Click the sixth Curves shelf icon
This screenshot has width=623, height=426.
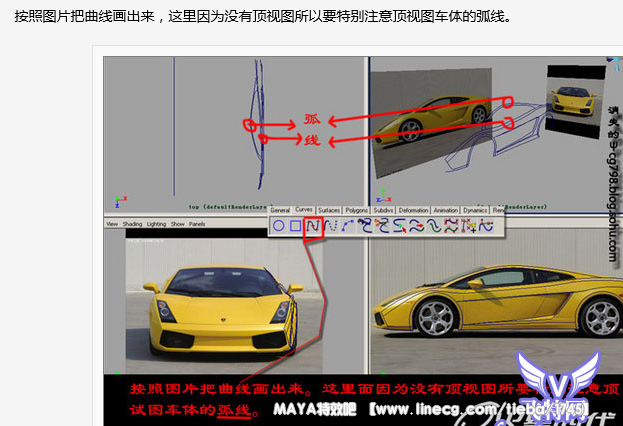tap(365, 226)
